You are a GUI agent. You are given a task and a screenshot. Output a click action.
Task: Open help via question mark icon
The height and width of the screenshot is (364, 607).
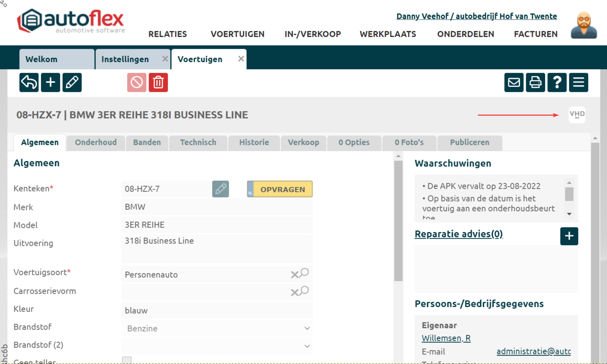click(557, 82)
